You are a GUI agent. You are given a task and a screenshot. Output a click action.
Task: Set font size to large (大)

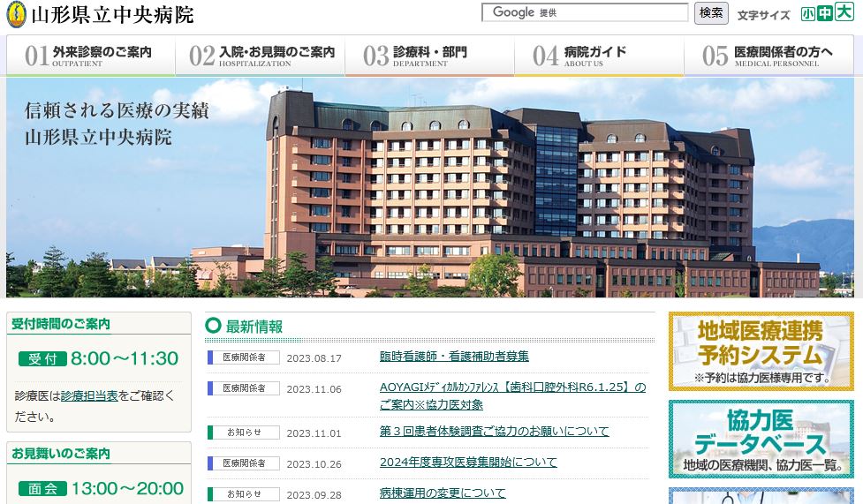pos(844,14)
